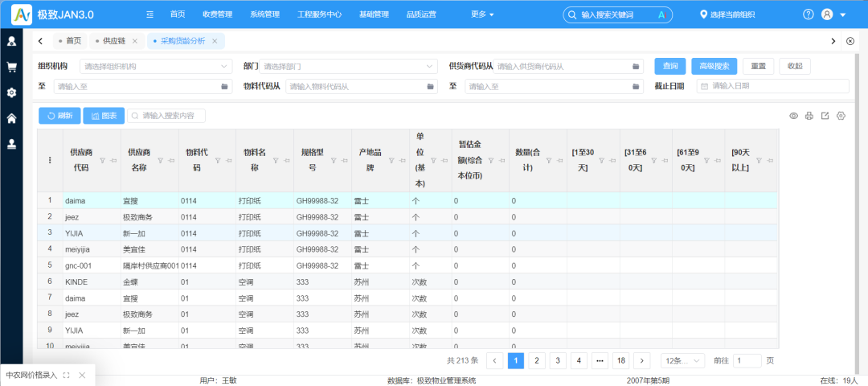Open the page size dropdown showing 12条
This screenshot has width=868, height=386.
coord(682,360)
